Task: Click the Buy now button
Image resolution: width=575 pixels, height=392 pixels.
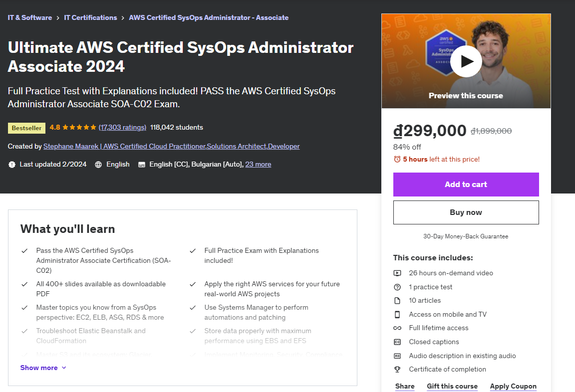Action: tap(466, 212)
